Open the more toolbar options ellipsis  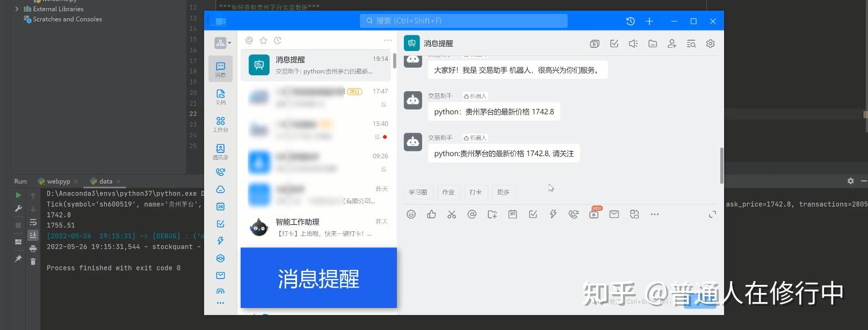[654, 214]
